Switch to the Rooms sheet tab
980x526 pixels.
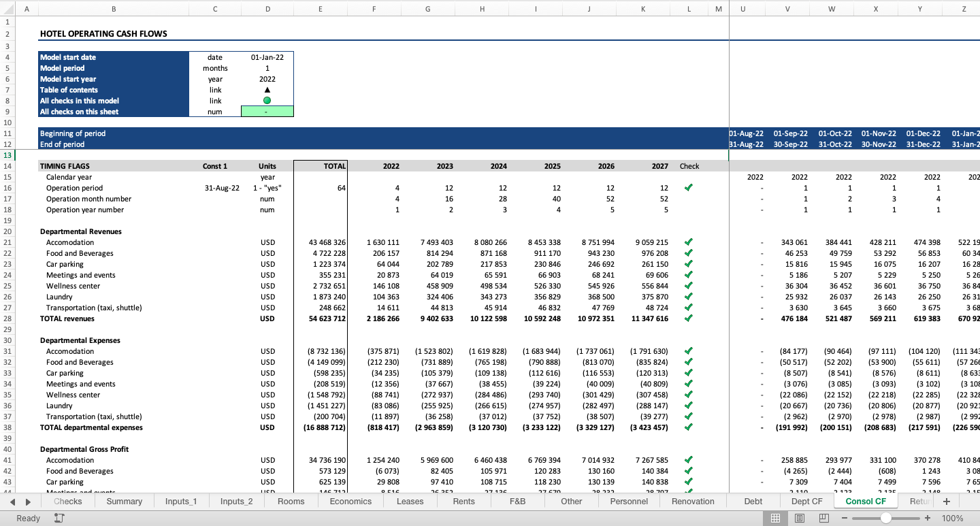(291, 501)
